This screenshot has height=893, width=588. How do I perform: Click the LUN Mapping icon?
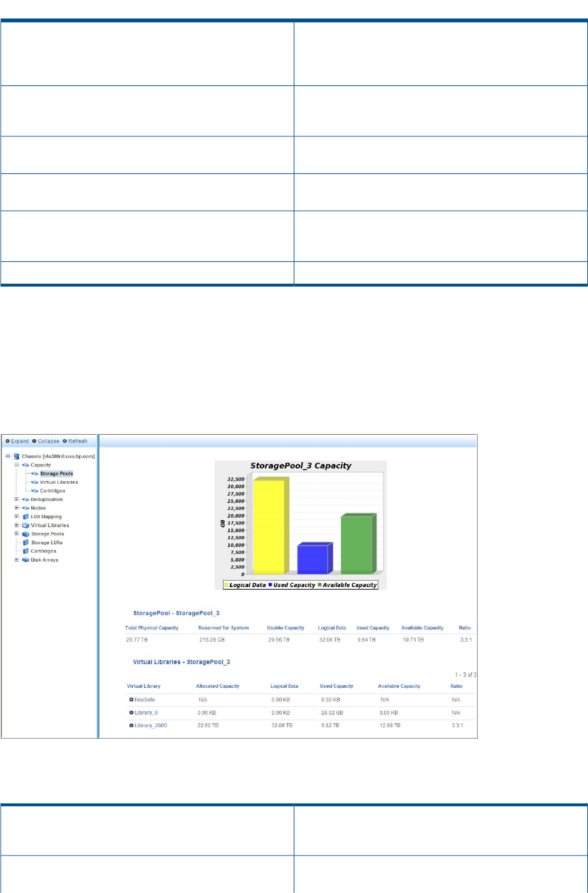click(x=25, y=517)
